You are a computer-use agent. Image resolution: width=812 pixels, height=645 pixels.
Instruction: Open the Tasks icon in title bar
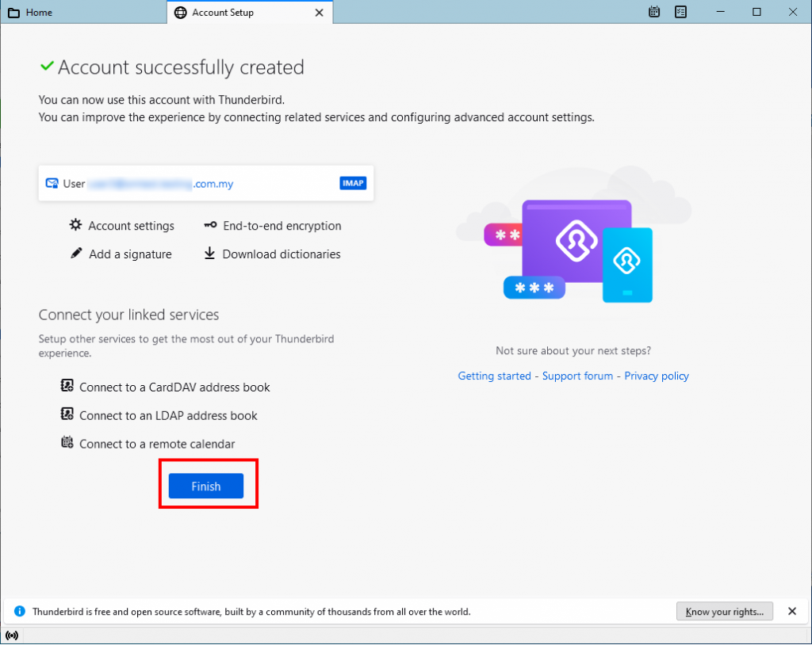680,12
